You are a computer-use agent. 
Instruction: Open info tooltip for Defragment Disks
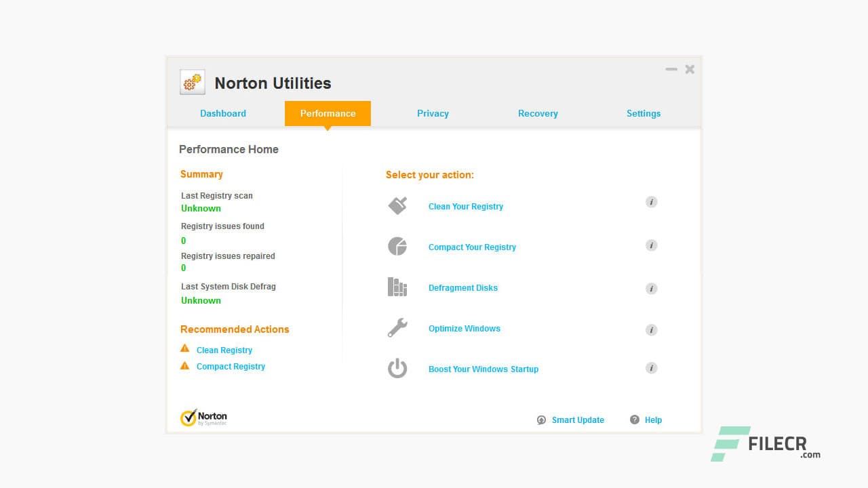coord(651,288)
